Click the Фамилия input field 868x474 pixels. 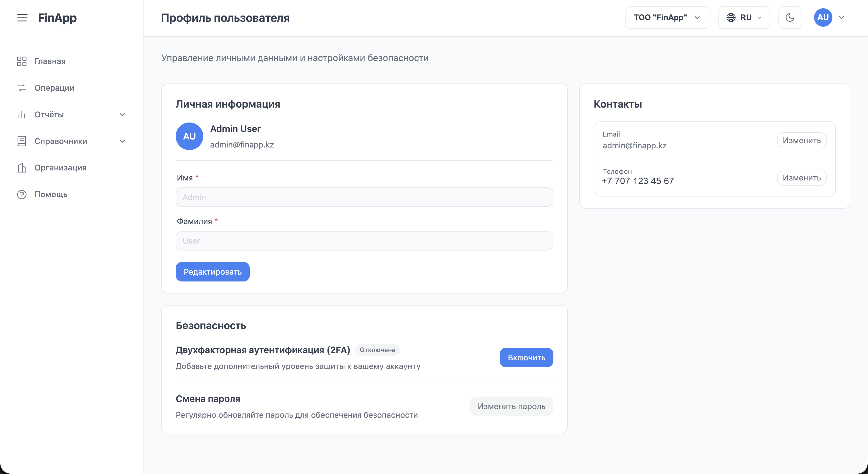[x=364, y=240]
